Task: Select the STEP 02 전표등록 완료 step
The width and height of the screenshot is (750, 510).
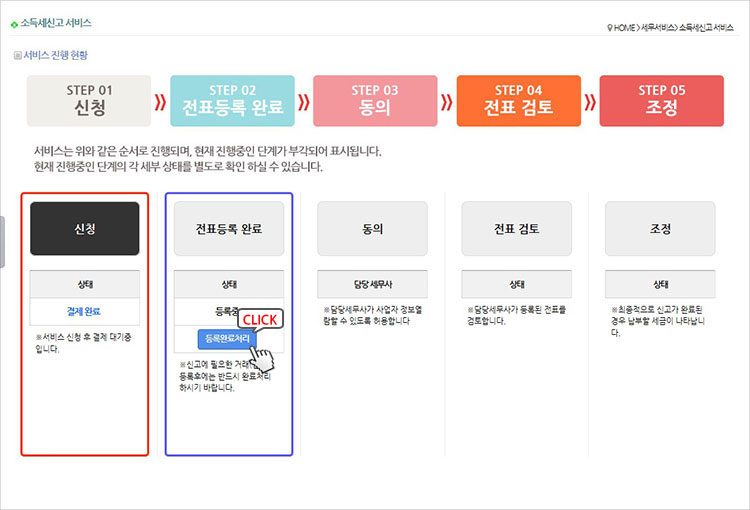Action: pos(232,100)
